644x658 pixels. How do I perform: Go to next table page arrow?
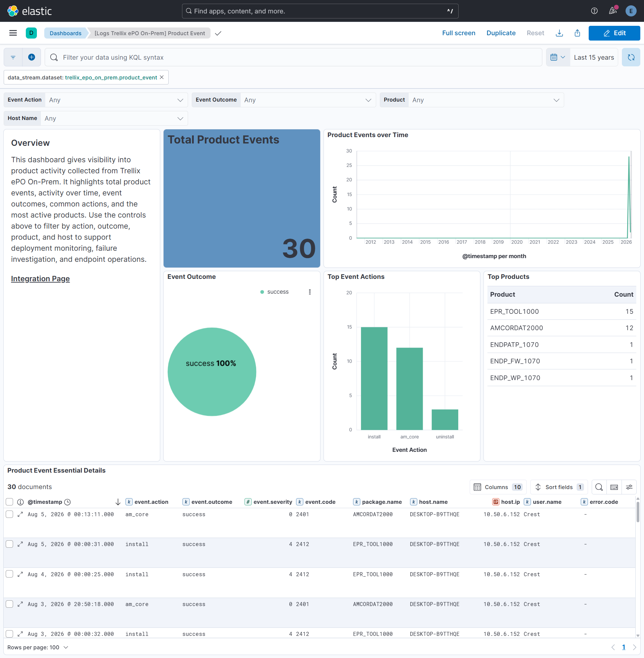coord(634,647)
